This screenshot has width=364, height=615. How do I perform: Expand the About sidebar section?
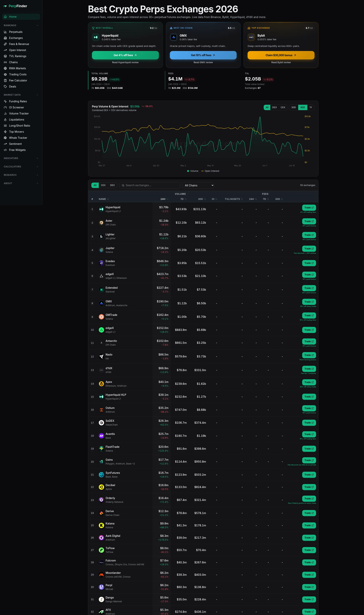(x=21, y=183)
